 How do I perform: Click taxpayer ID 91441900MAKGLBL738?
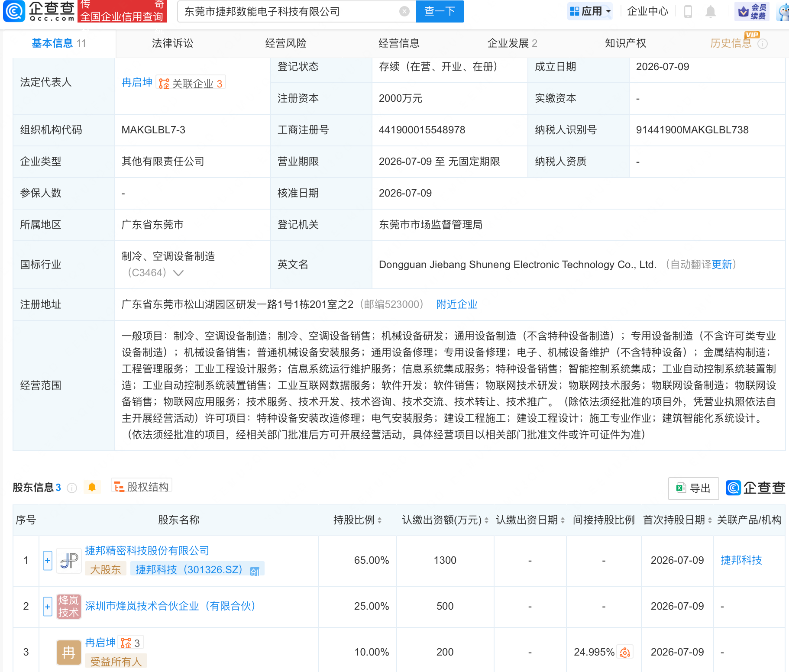692,130
